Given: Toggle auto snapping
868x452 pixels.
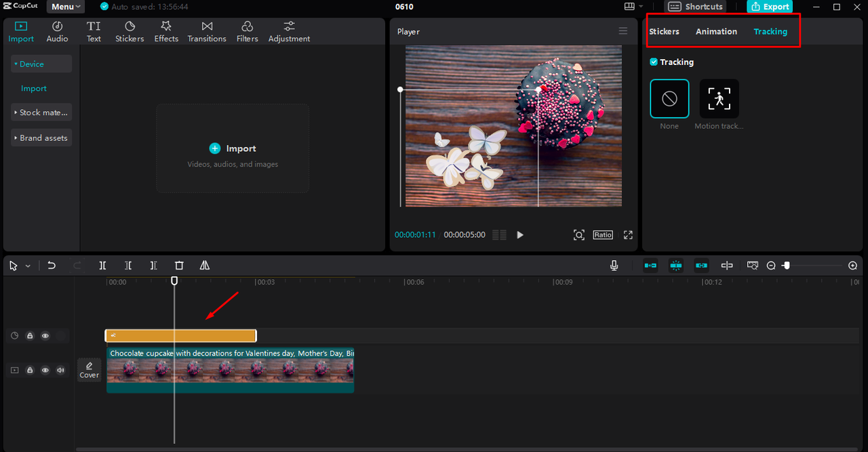Looking at the screenshot, I should pyautogui.click(x=676, y=266).
